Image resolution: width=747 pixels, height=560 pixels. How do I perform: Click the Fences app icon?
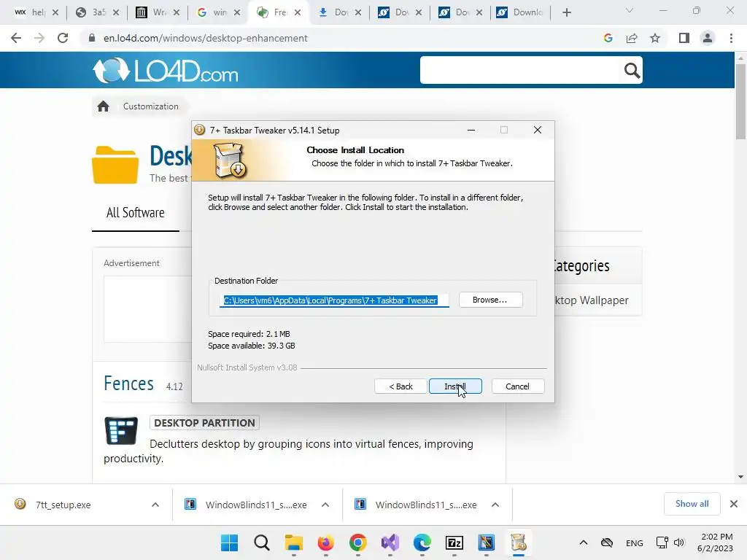121,430
